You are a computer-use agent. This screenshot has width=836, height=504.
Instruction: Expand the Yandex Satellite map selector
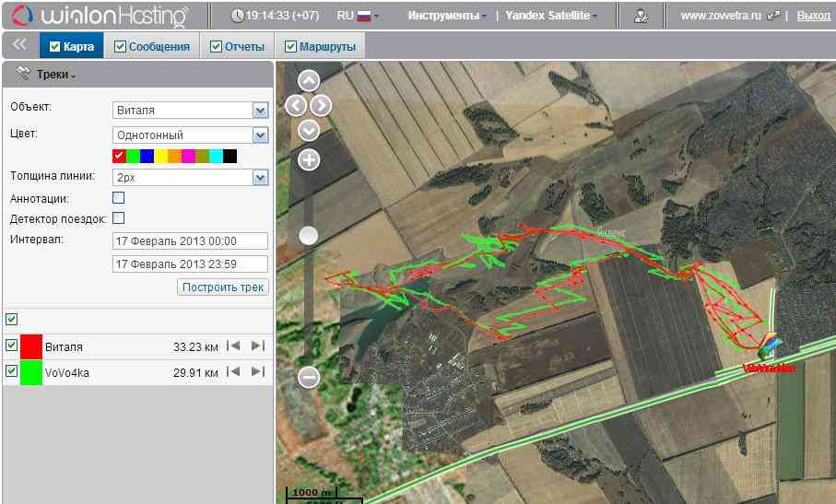click(551, 16)
